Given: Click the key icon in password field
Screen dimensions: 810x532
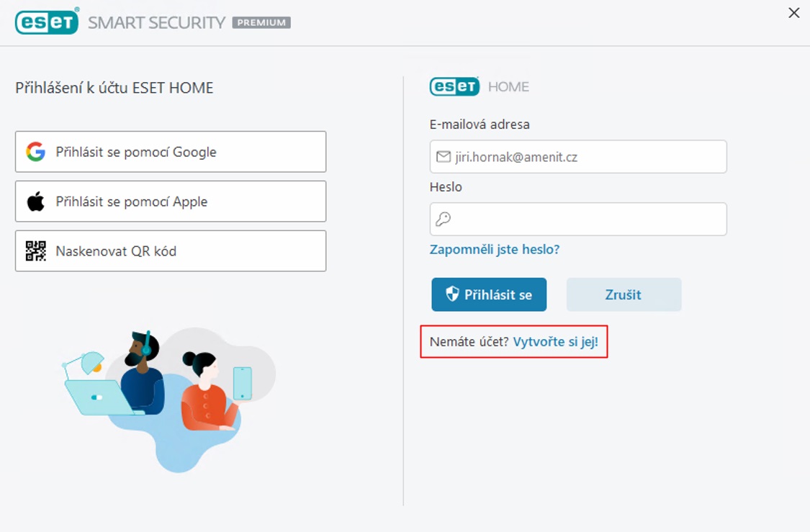Looking at the screenshot, I should coord(444,219).
